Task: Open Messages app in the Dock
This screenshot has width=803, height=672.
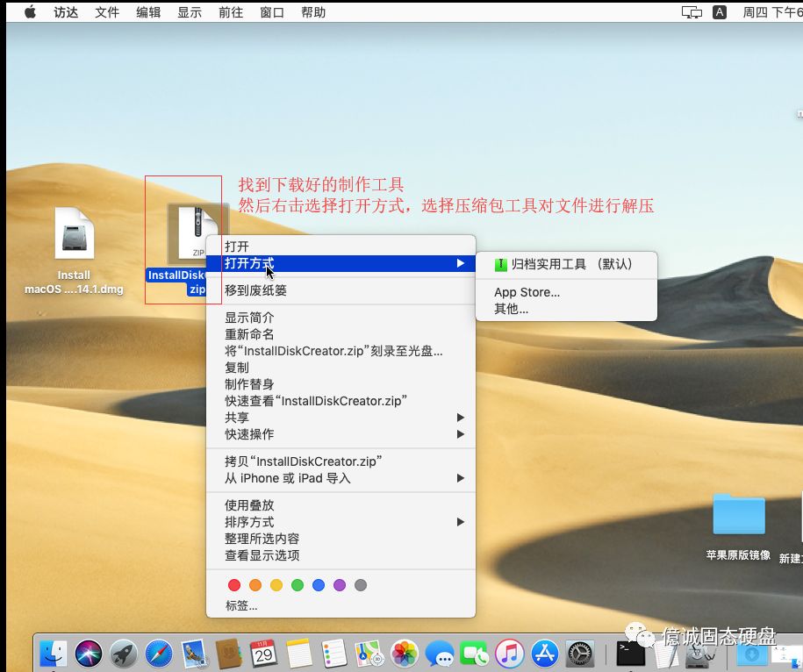Action: 440,653
